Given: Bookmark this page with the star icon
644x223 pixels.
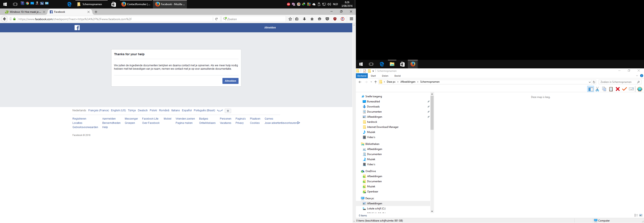Looking at the screenshot, I should pos(290,19).
